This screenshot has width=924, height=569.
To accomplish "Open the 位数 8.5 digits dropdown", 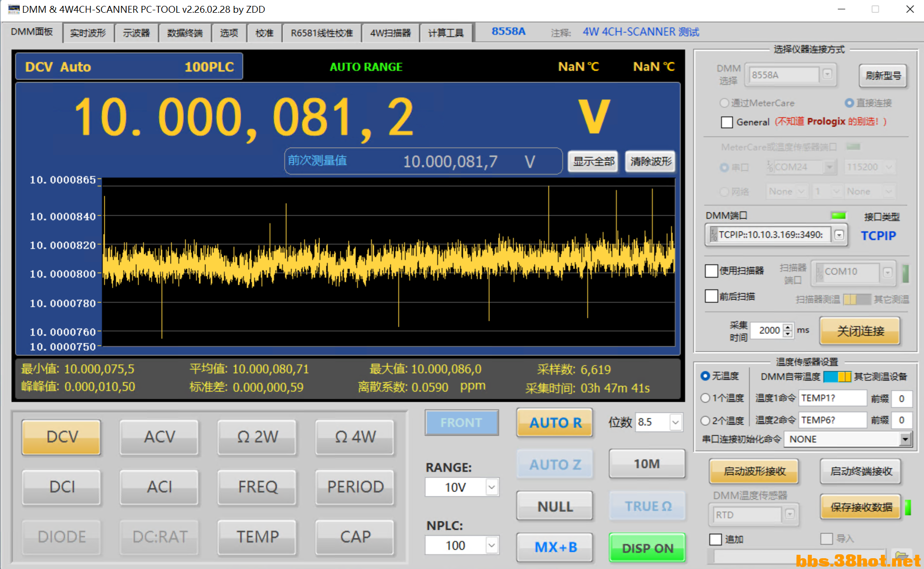I will point(675,422).
